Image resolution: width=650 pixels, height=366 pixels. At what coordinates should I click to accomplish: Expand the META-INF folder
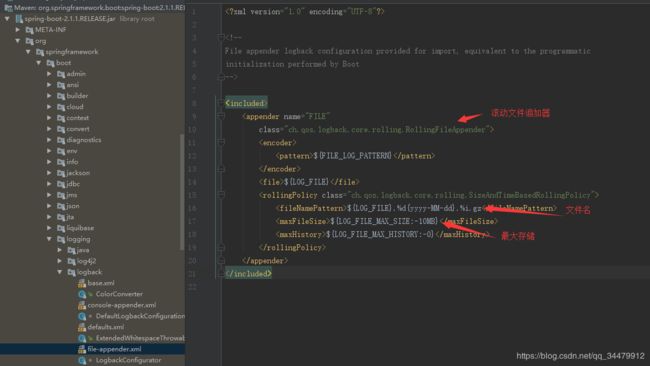click(18, 30)
